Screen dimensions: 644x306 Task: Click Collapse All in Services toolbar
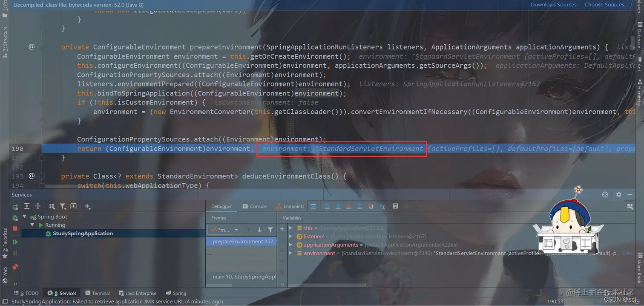tap(38, 206)
